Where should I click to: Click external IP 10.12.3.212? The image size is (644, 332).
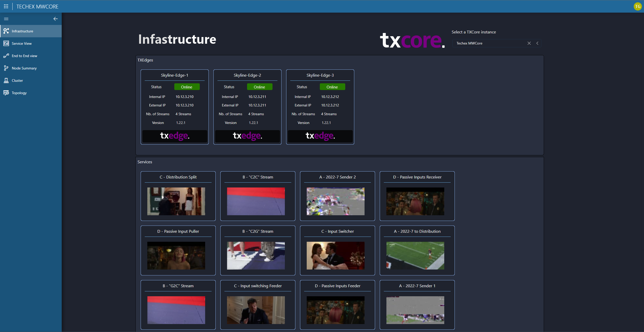330,105
